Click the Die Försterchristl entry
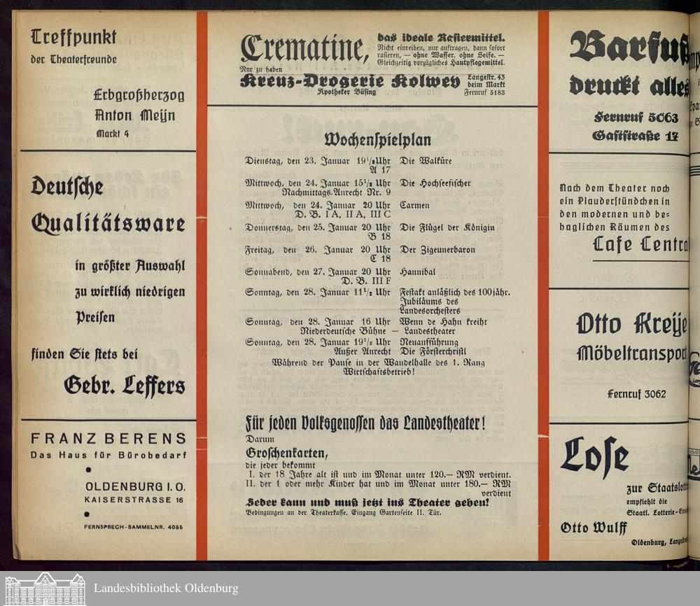This screenshot has width=700, height=606. pos(433,351)
